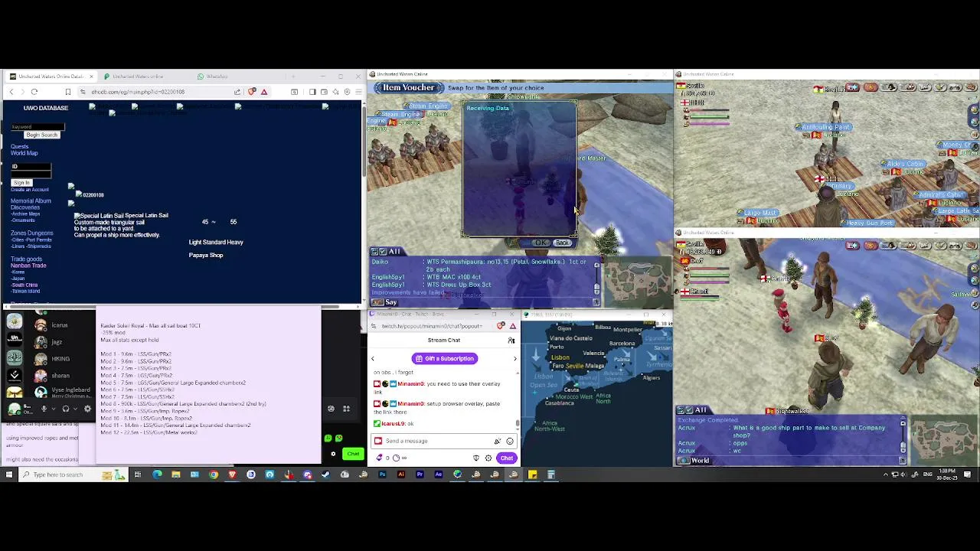
Task: Click Gift a Subscription button
Action: 444,358
